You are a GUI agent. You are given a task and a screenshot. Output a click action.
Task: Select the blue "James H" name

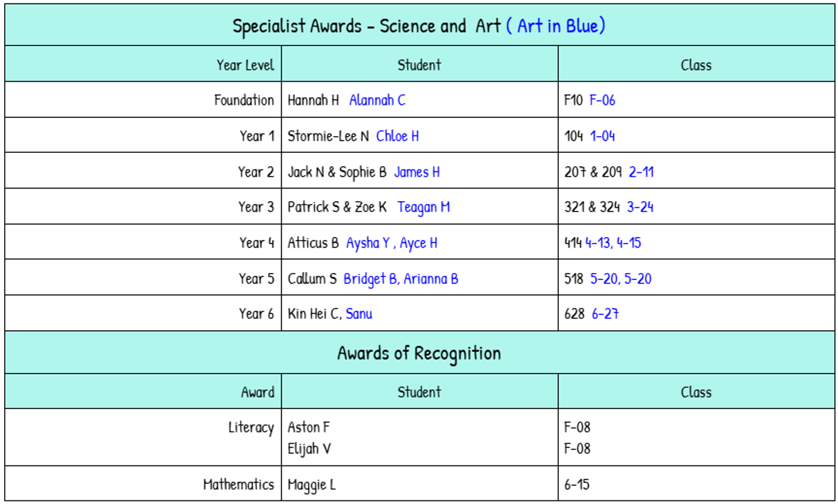(417, 172)
